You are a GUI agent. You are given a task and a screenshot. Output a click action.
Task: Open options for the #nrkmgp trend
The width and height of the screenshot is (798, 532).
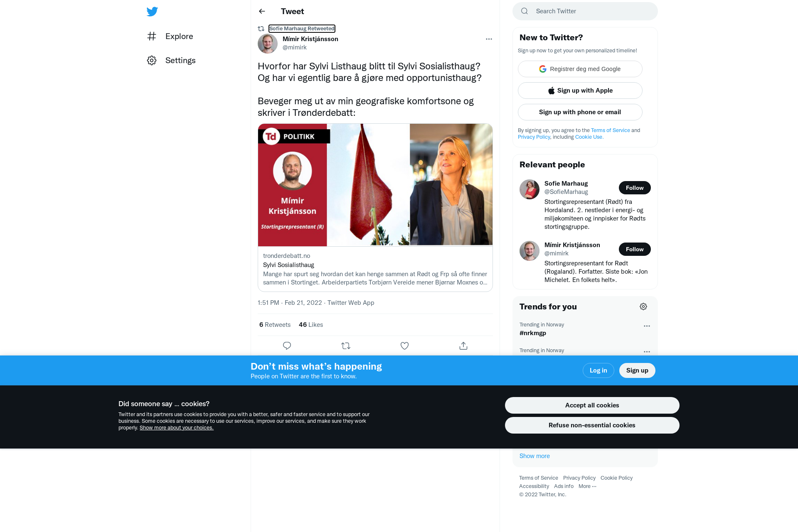647,326
